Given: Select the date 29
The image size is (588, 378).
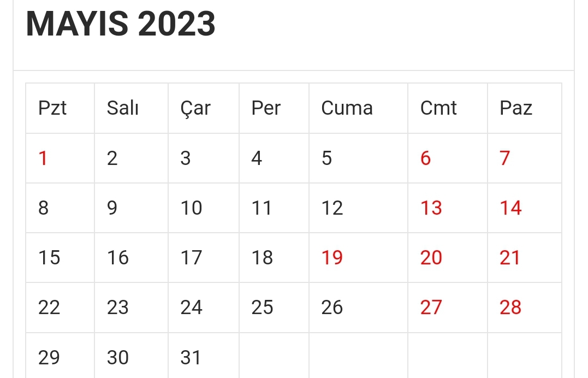Looking at the screenshot, I should [x=49, y=358].
